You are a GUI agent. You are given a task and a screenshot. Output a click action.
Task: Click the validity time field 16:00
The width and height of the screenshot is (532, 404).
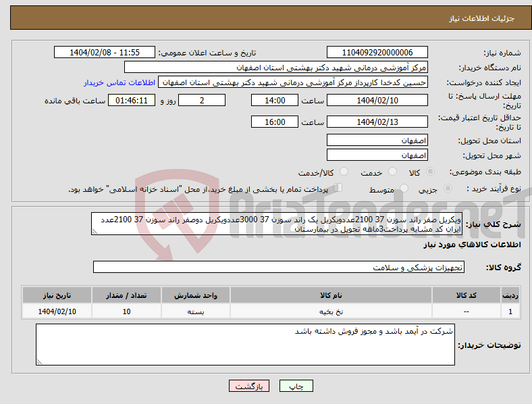(x=275, y=122)
